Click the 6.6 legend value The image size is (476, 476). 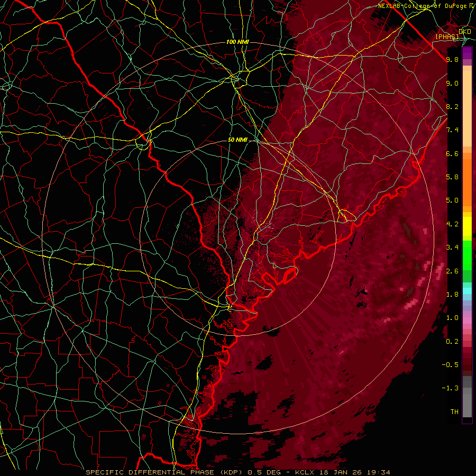(x=452, y=153)
